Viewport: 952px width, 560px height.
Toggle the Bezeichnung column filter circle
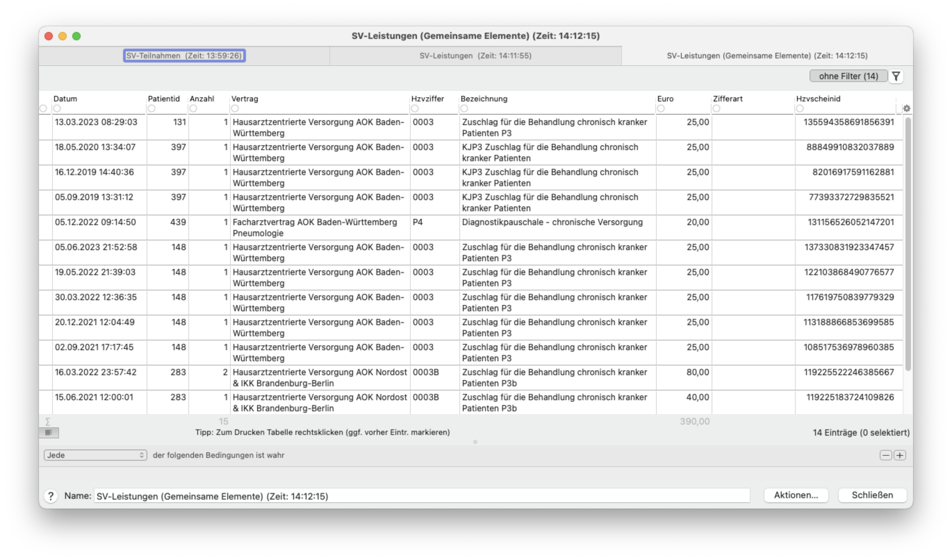point(464,108)
